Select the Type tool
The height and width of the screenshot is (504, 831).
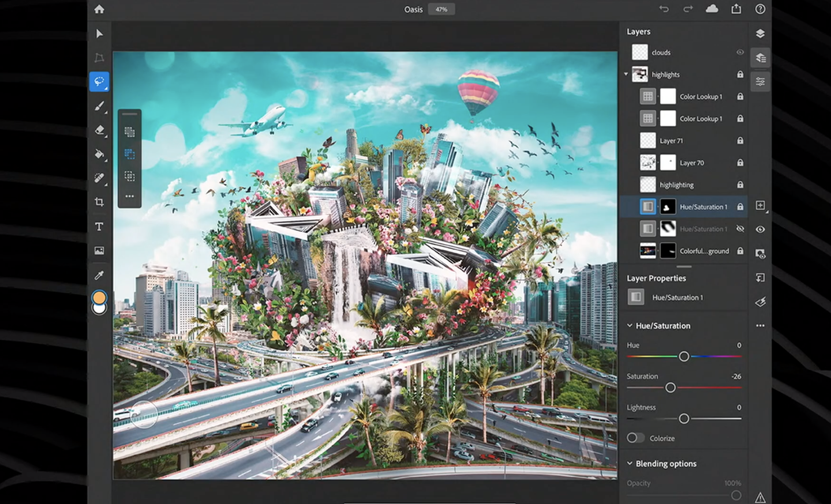[x=99, y=227]
